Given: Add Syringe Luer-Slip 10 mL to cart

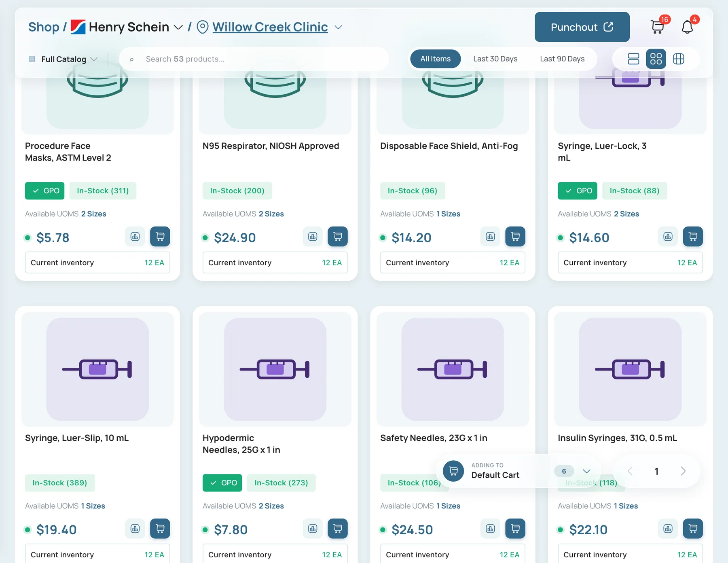Looking at the screenshot, I should pos(160,529).
